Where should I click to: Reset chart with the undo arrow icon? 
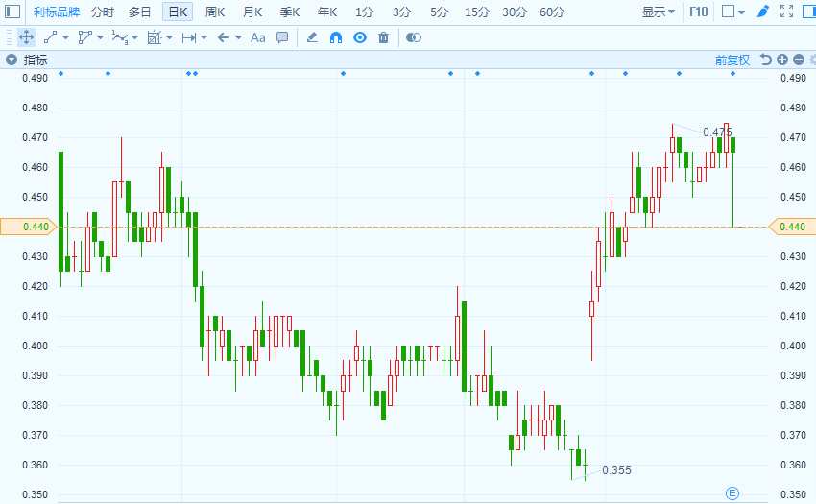click(765, 60)
